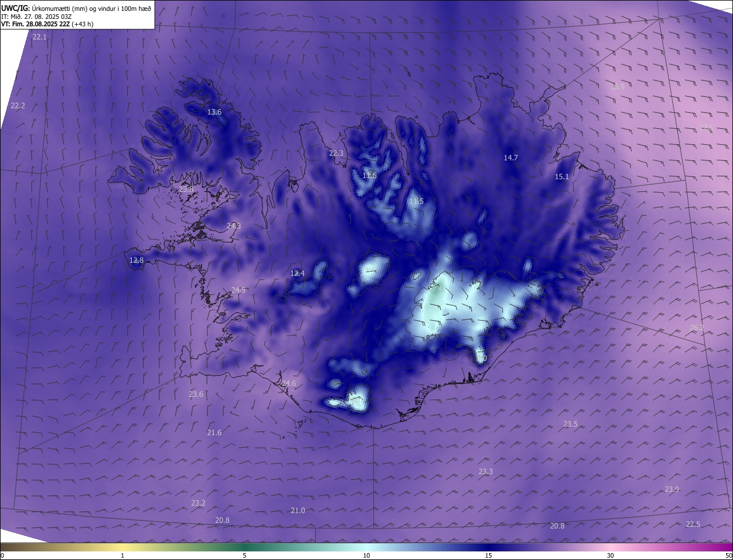Screen dimensions: 733x560
Task: Click the 15.1 value on the map
Action: 562,177
